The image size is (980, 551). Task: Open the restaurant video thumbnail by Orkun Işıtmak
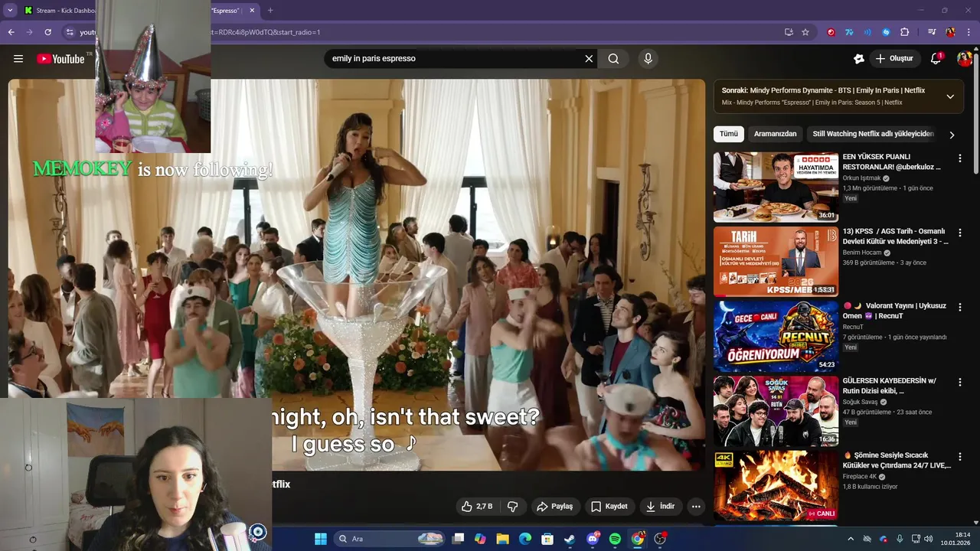click(x=776, y=187)
